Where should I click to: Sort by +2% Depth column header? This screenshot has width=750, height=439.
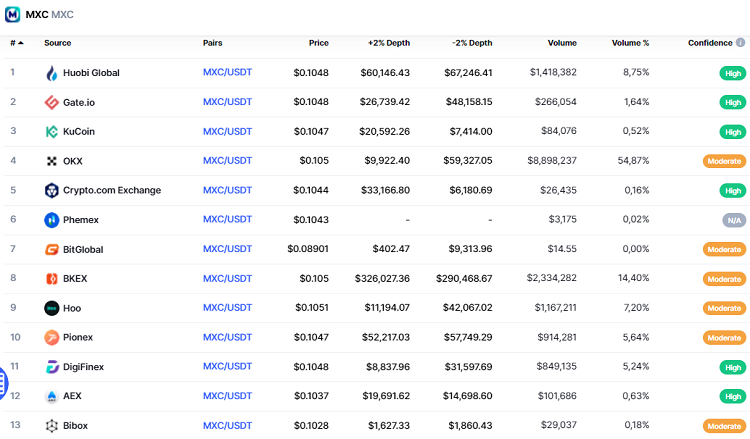[390, 43]
